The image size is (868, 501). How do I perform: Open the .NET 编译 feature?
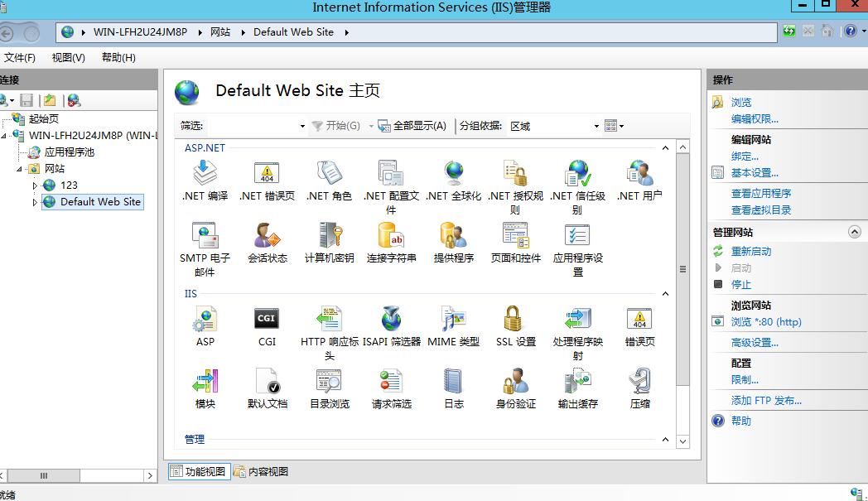click(x=205, y=180)
